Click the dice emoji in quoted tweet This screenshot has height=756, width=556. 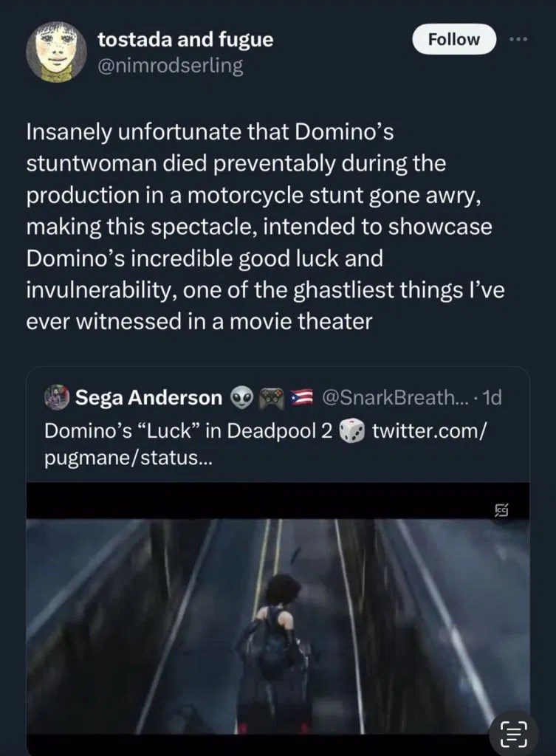[x=352, y=431]
